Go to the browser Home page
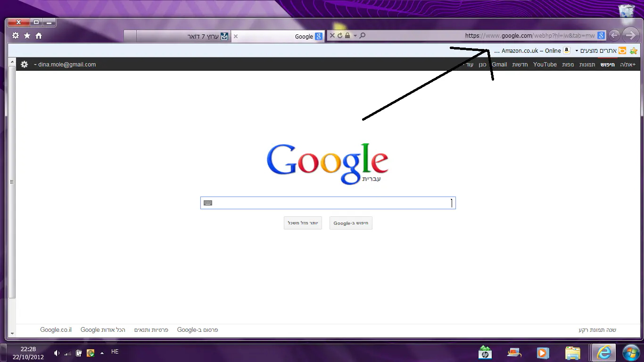Image resolution: width=644 pixels, height=362 pixels. coord(39,36)
